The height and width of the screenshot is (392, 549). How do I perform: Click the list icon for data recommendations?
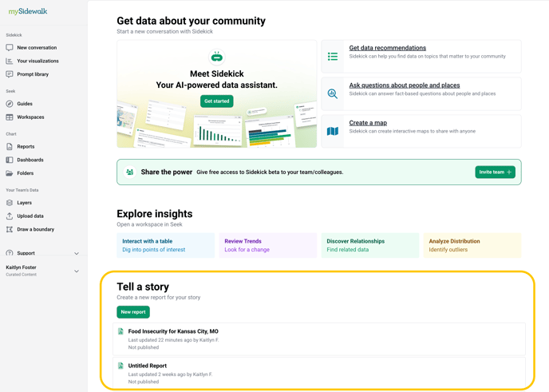(333, 57)
